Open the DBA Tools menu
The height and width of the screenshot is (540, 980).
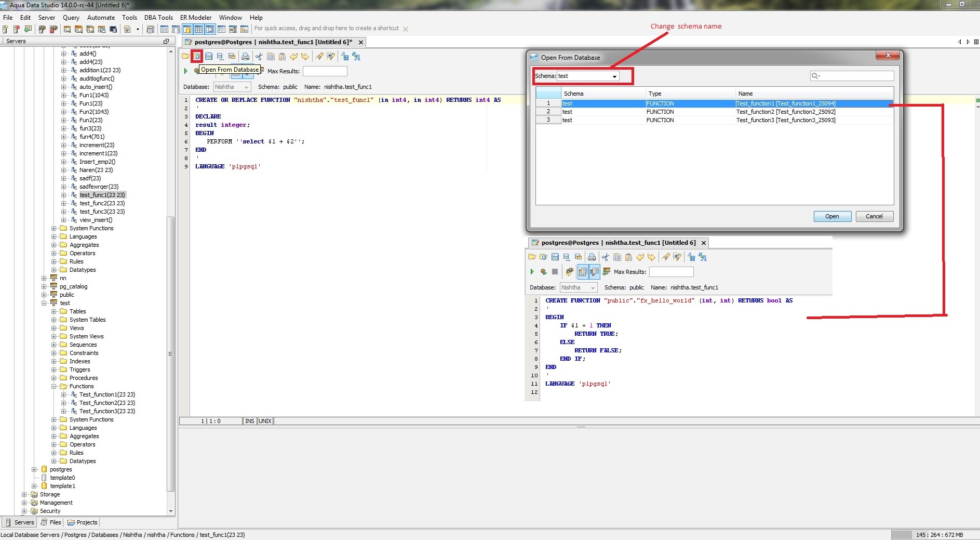click(158, 17)
